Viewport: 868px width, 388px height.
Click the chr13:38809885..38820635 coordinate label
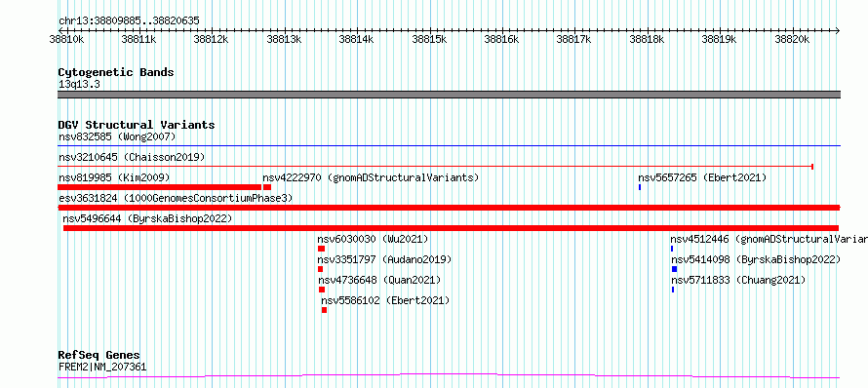[x=129, y=21]
